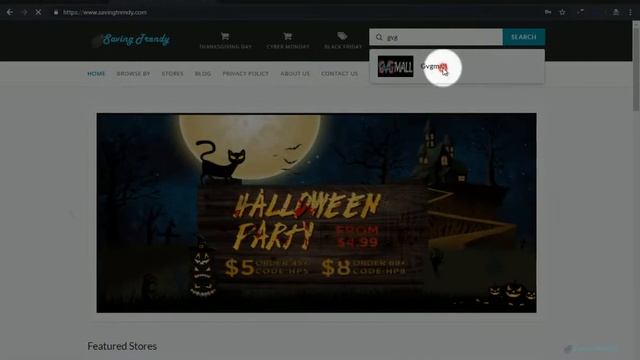Image resolution: width=640 pixels, height=360 pixels.
Task: Stop page loading with X button
Action: [x=38, y=12]
